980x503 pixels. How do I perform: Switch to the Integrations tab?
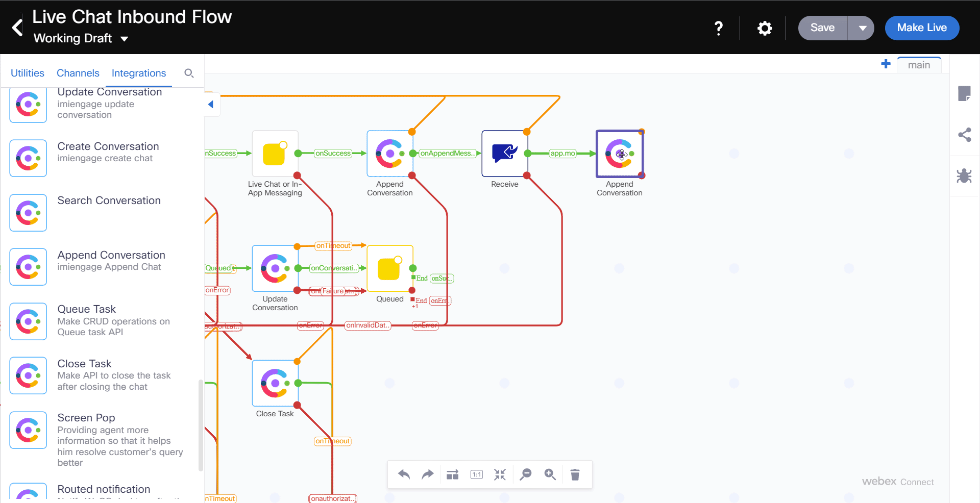(x=139, y=73)
